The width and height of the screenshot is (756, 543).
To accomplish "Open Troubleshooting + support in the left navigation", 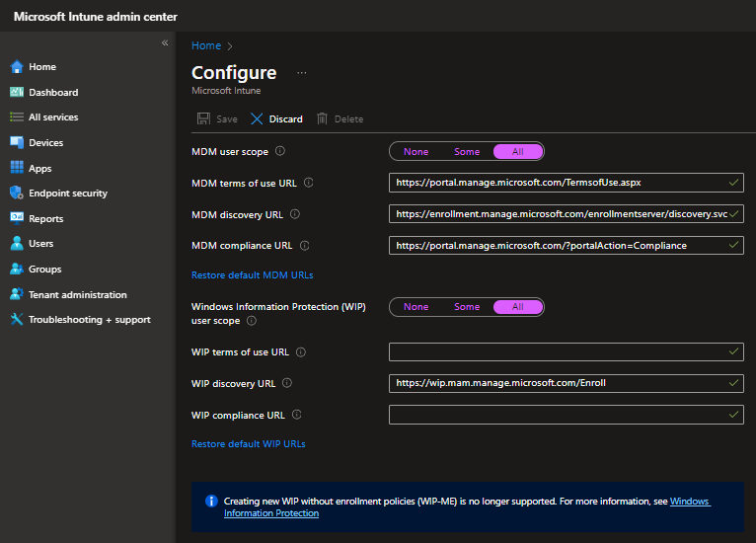I will (x=90, y=320).
